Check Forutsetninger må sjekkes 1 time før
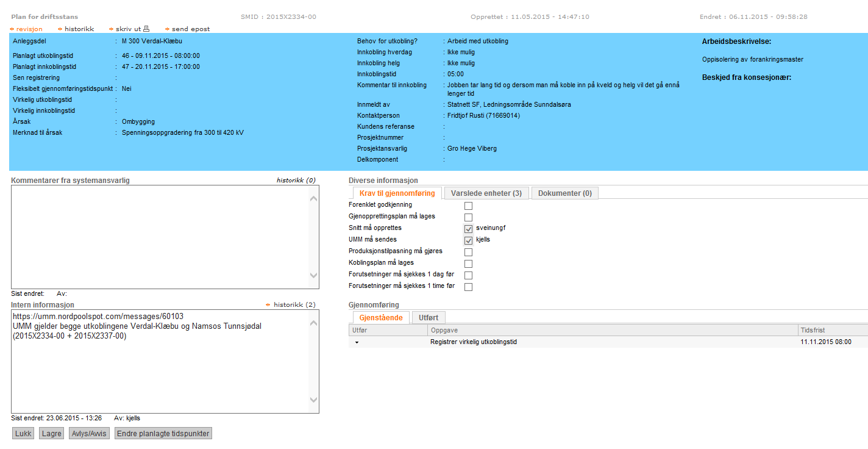 [468, 287]
